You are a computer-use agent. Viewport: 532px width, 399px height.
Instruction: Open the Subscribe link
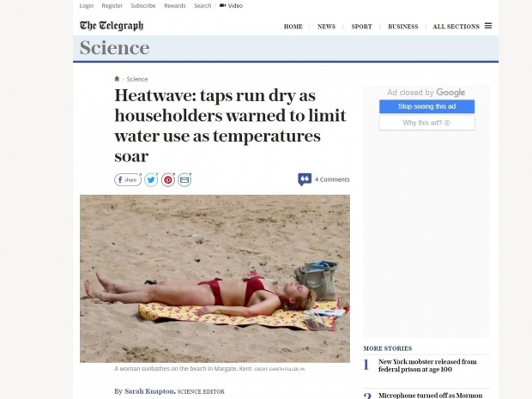[x=142, y=6]
